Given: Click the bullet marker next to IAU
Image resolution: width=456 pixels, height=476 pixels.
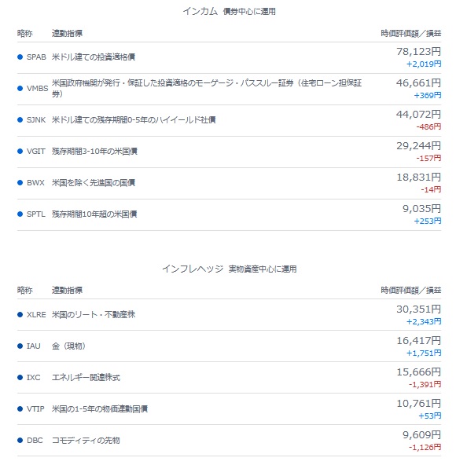Looking at the screenshot, I should [20, 346].
